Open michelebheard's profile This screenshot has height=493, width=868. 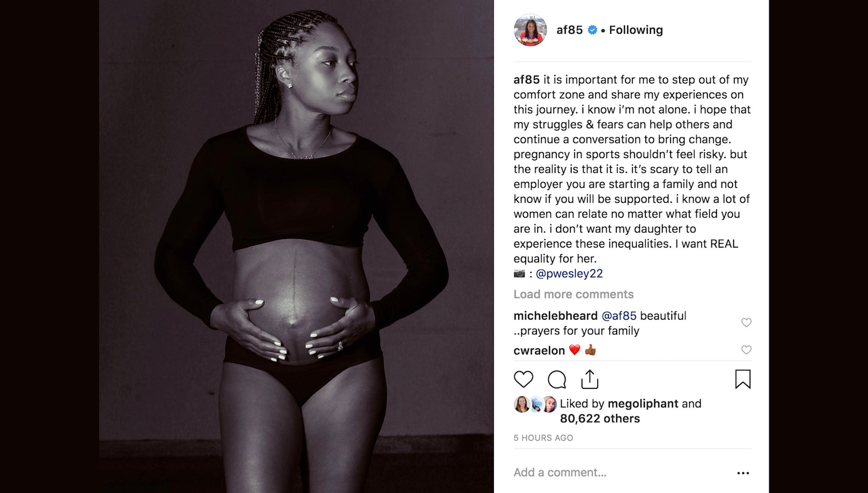pyautogui.click(x=556, y=316)
